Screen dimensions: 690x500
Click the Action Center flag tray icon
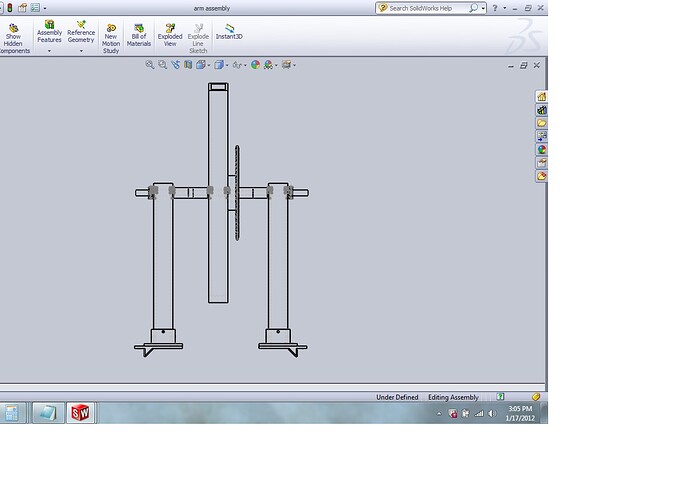(x=466, y=413)
